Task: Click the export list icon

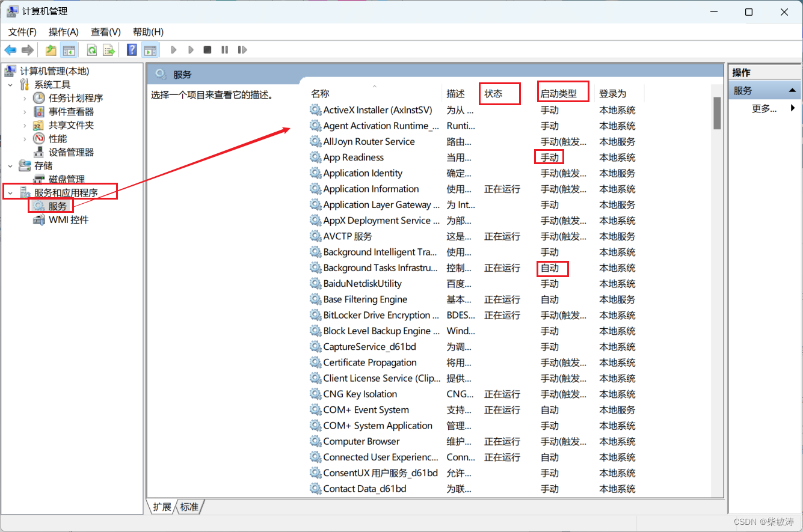Action: click(x=109, y=49)
